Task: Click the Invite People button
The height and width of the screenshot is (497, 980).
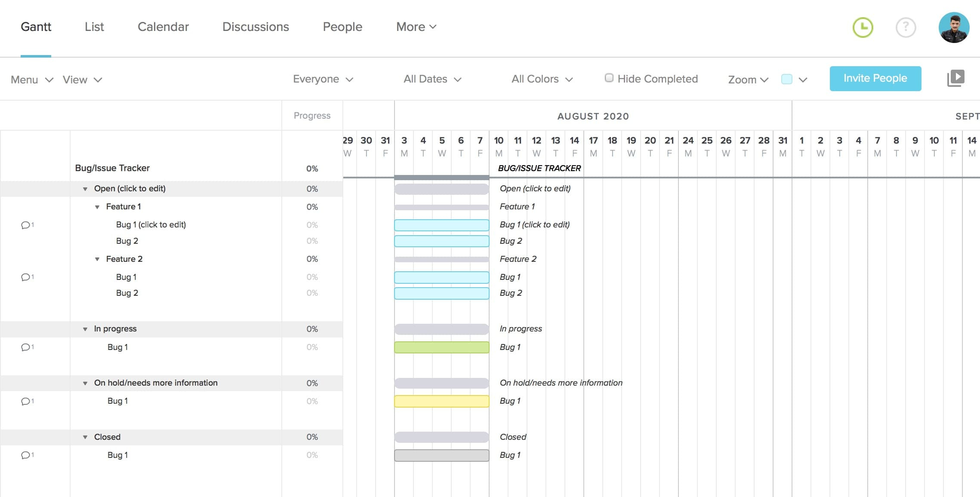Action: click(x=875, y=78)
